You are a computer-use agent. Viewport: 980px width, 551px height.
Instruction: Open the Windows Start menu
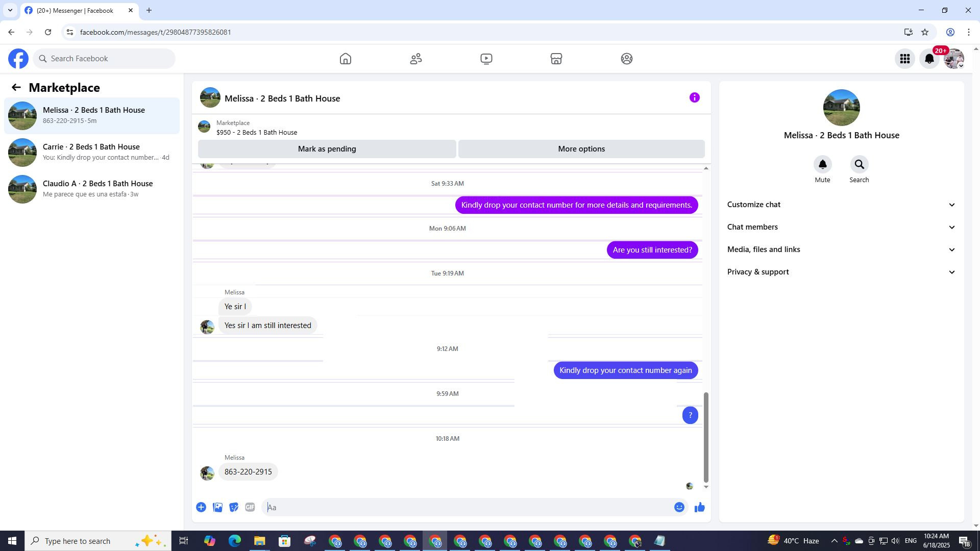click(12, 541)
